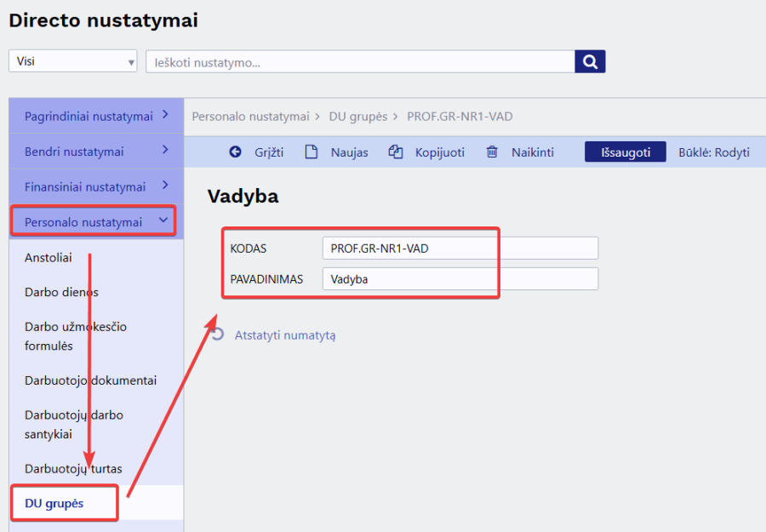Click the Naujas new document icon
766x532 pixels.
(x=312, y=152)
